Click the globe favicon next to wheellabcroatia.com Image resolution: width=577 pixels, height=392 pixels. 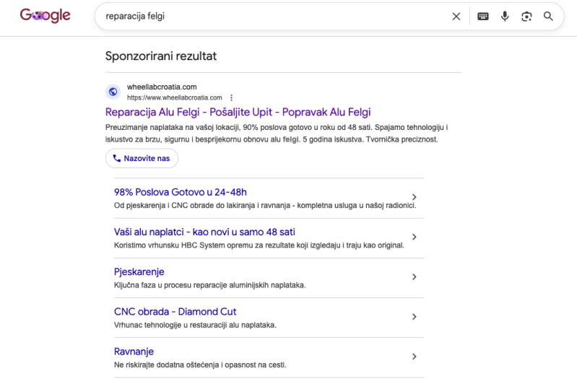pos(113,92)
